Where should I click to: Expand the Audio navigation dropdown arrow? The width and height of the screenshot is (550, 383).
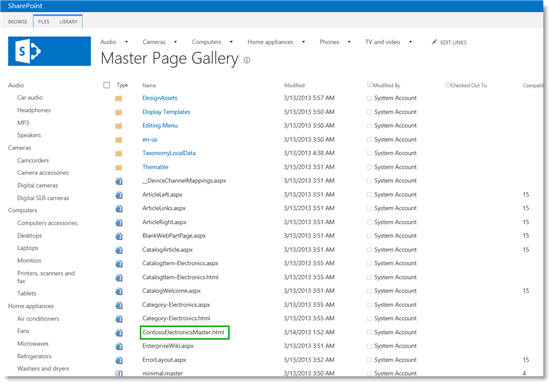(x=126, y=42)
